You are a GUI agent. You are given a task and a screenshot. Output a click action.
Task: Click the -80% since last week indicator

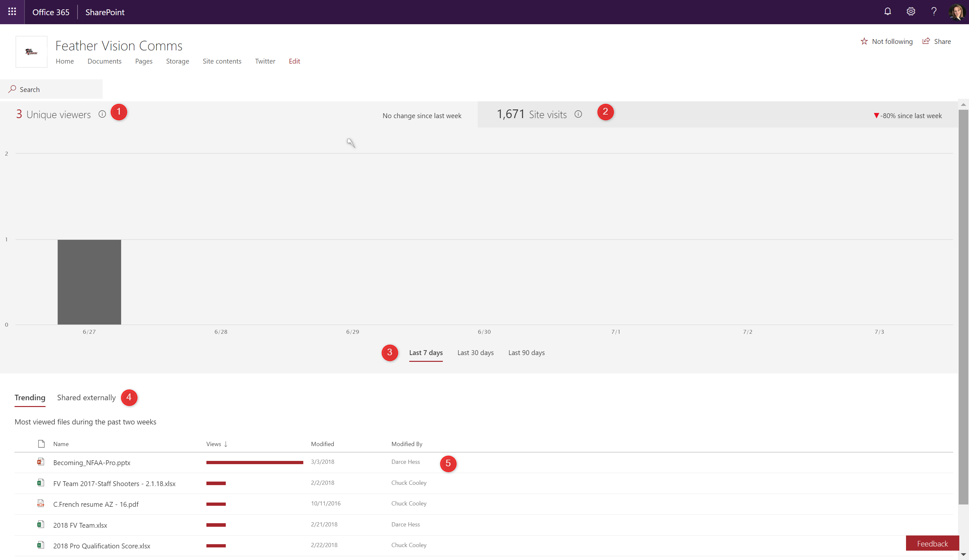pyautogui.click(x=908, y=116)
